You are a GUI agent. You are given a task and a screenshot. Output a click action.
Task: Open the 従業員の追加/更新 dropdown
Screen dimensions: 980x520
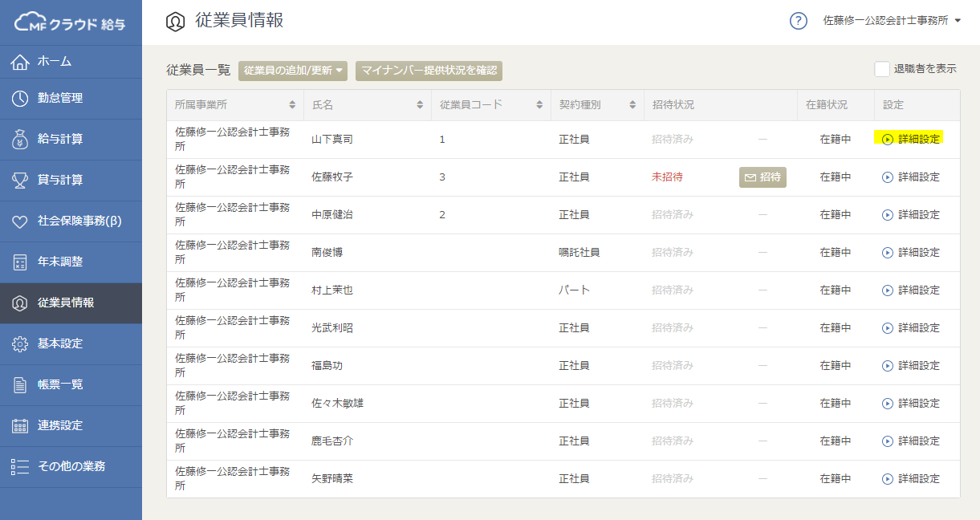coord(294,71)
